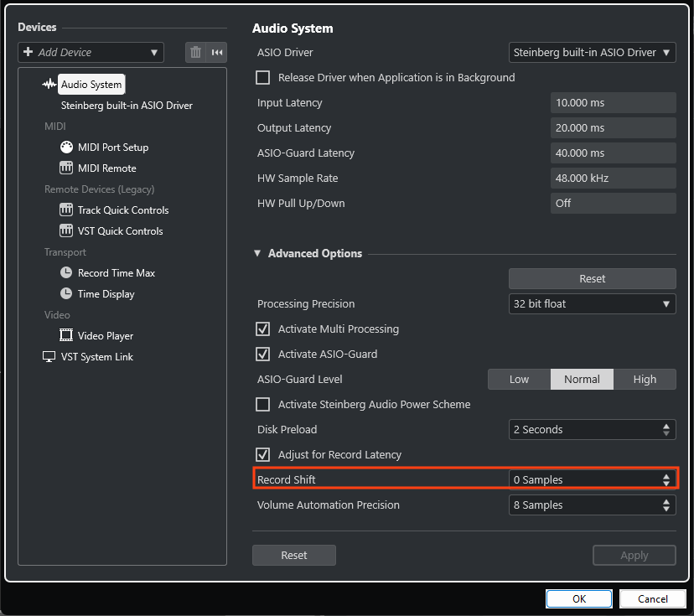
Task: Click the VST Quick Controls icon
Action: (x=66, y=231)
